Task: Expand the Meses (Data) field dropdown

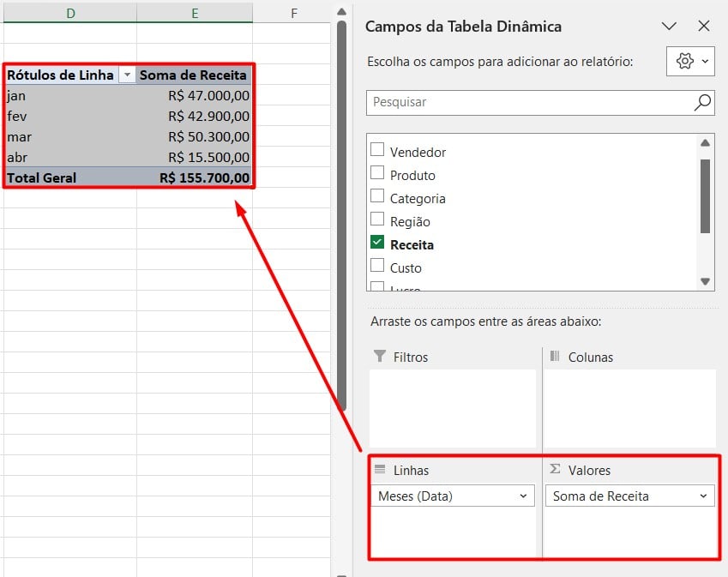Action: pos(523,496)
